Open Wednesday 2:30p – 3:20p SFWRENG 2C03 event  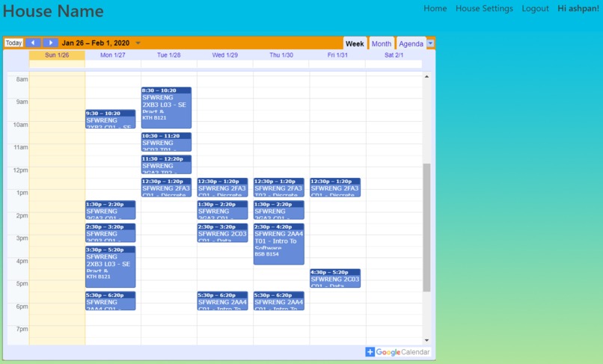tap(222, 232)
